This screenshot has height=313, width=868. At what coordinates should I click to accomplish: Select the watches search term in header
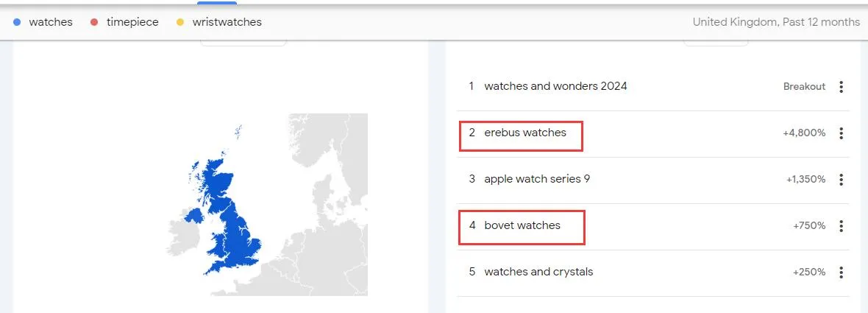click(x=51, y=23)
